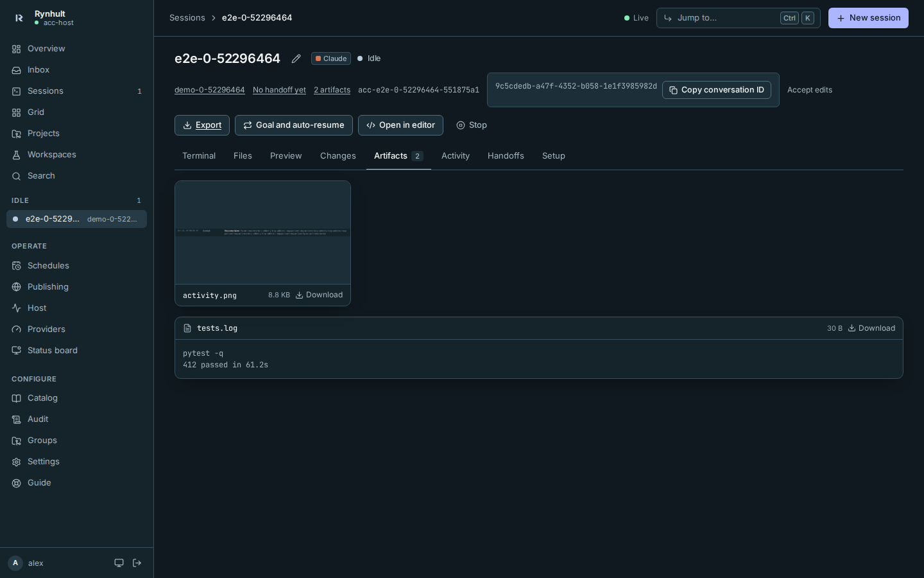The image size is (924, 578).
Task: Click the 2 artifacts link
Action: coord(332,90)
